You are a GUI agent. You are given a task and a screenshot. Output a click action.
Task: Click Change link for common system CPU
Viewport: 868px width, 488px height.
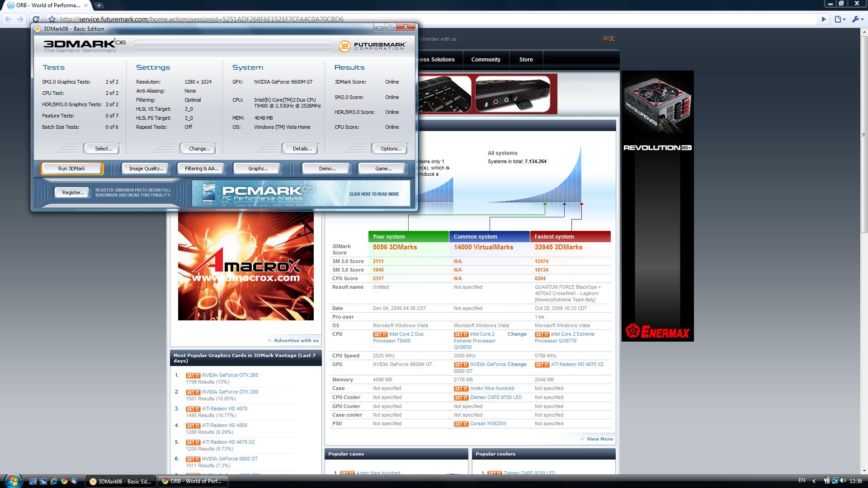coord(517,334)
